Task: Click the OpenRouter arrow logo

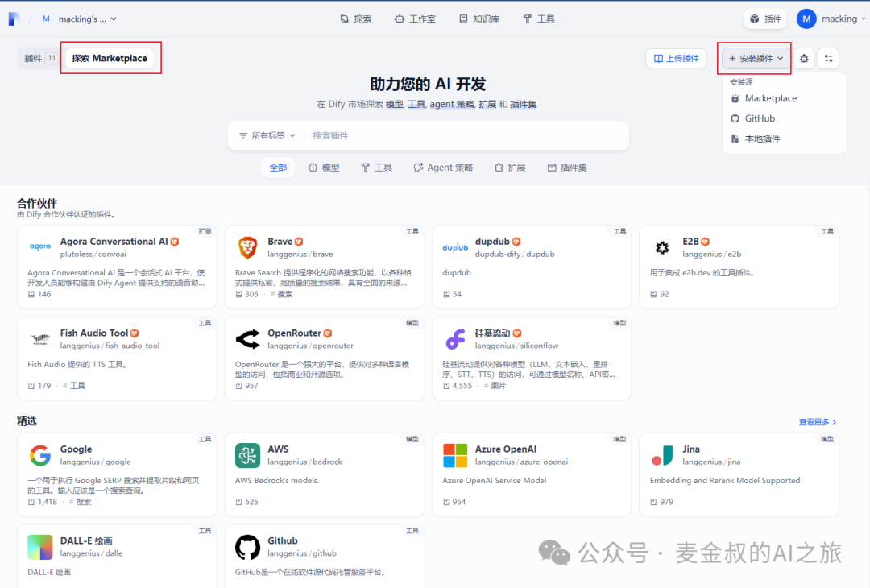Action: (x=247, y=338)
